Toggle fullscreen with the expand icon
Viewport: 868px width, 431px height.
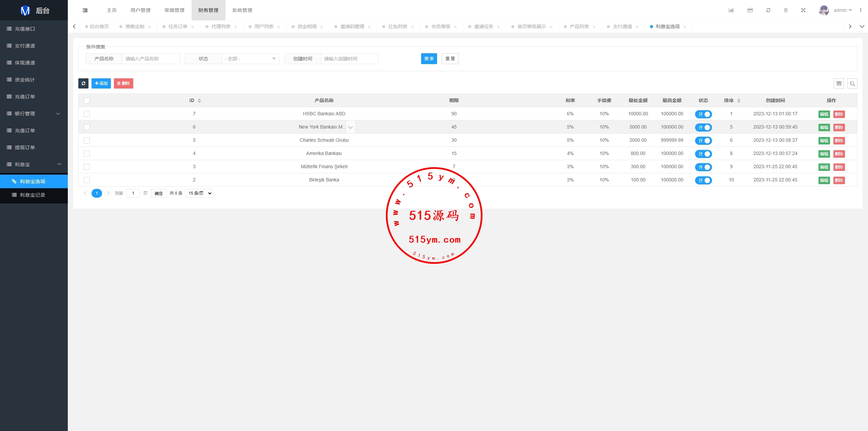(803, 10)
